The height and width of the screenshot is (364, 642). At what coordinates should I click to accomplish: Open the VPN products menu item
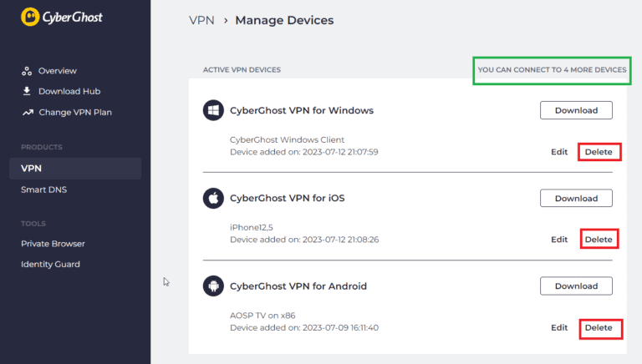(x=32, y=169)
